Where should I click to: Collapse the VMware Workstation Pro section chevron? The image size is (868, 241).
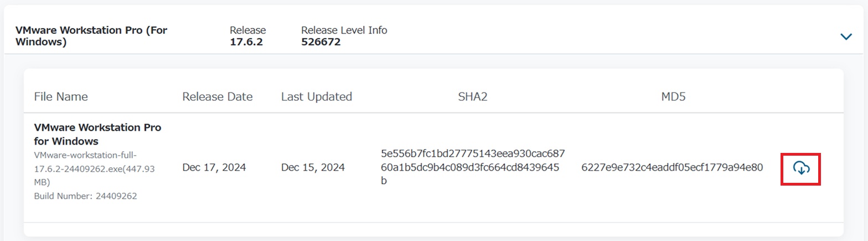pos(846,37)
